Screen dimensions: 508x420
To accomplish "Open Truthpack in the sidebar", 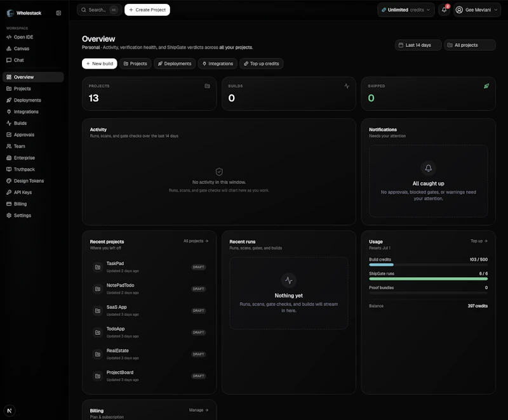I will tap(33, 169).
